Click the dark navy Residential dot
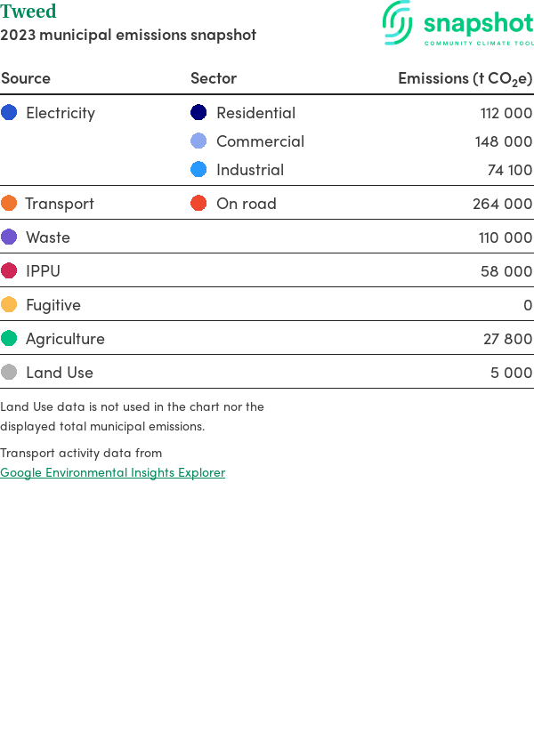This screenshot has height=756, width=534. click(x=198, y=113)
